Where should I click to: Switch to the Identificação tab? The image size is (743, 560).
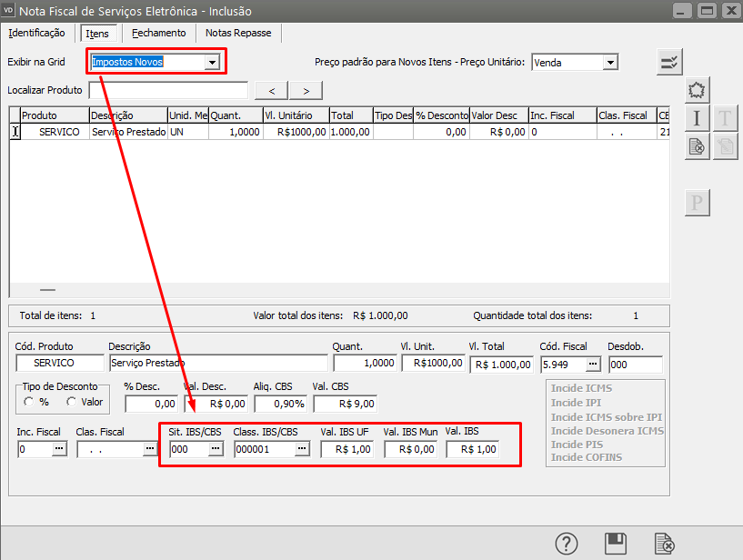[36, 33]
